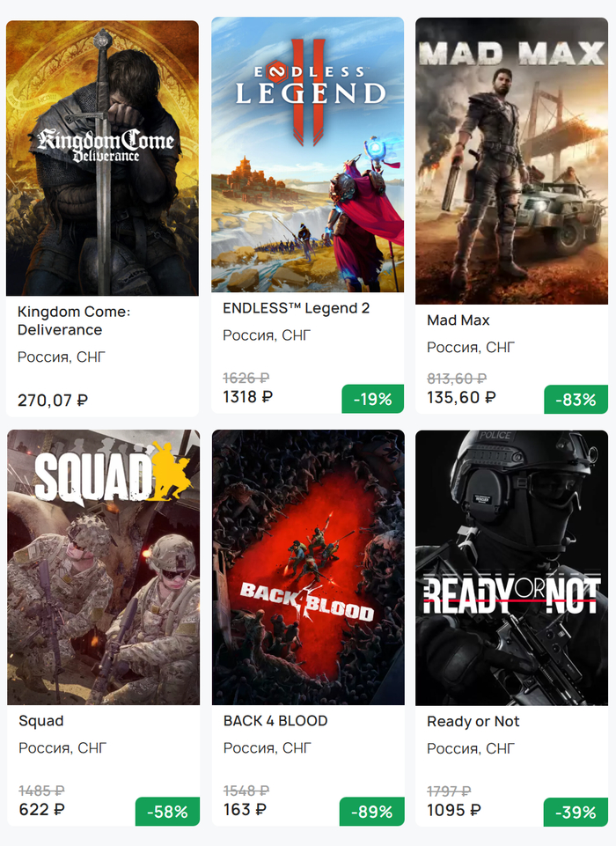Select the -39% discount badge
The image size is (616, 846).
(x=576, y=813)
